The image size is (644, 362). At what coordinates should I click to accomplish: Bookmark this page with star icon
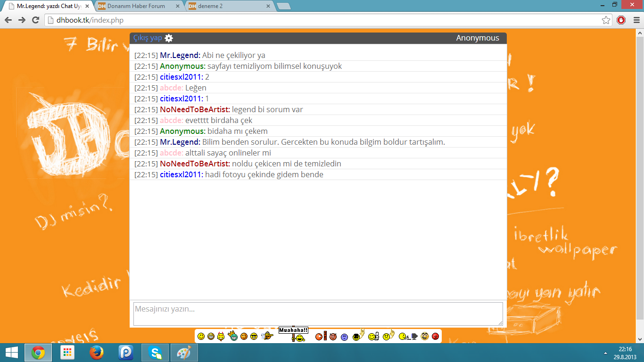pyautogui.click(x=606, y=20)
